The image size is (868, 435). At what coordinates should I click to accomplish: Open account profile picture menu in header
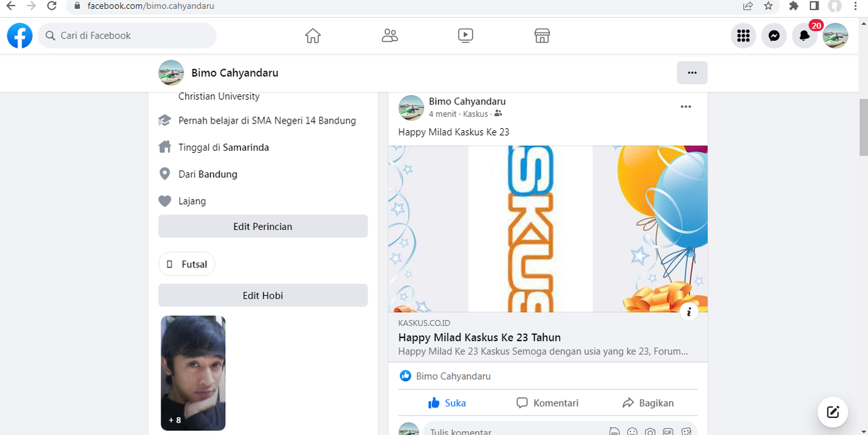[835, 36]
